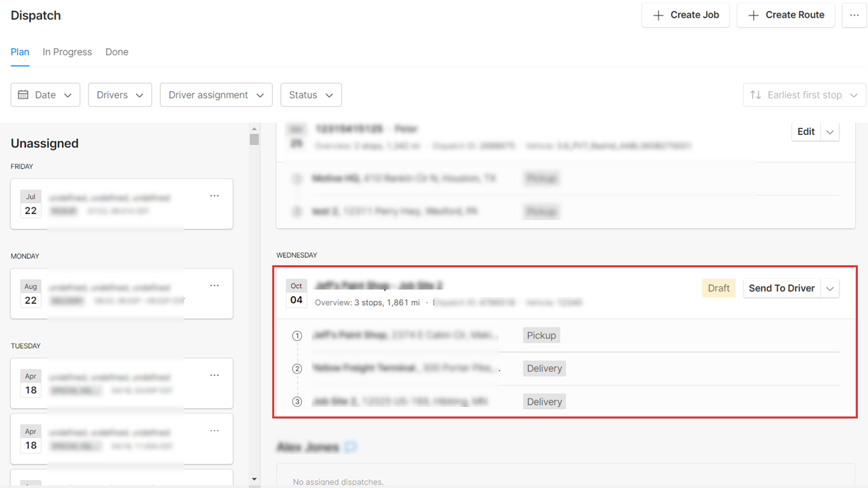Click the plus icon on Create Route

753,15
